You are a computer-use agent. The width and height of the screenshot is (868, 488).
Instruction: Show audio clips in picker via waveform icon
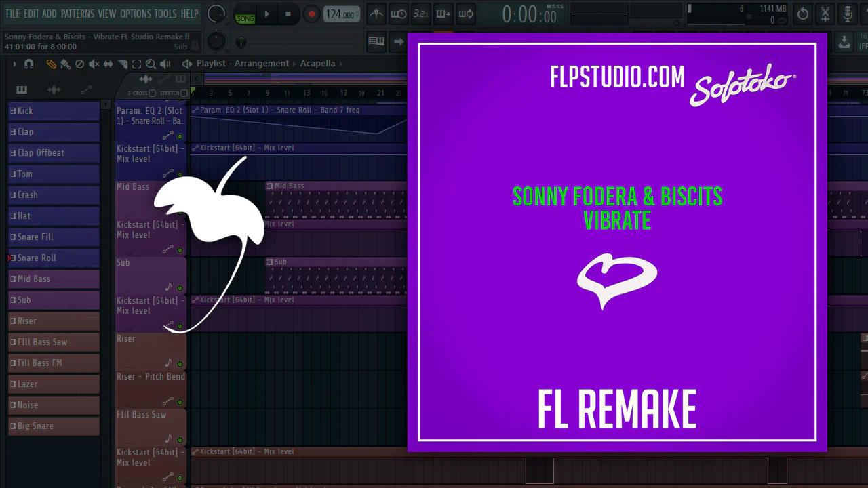tap(54, 89)
